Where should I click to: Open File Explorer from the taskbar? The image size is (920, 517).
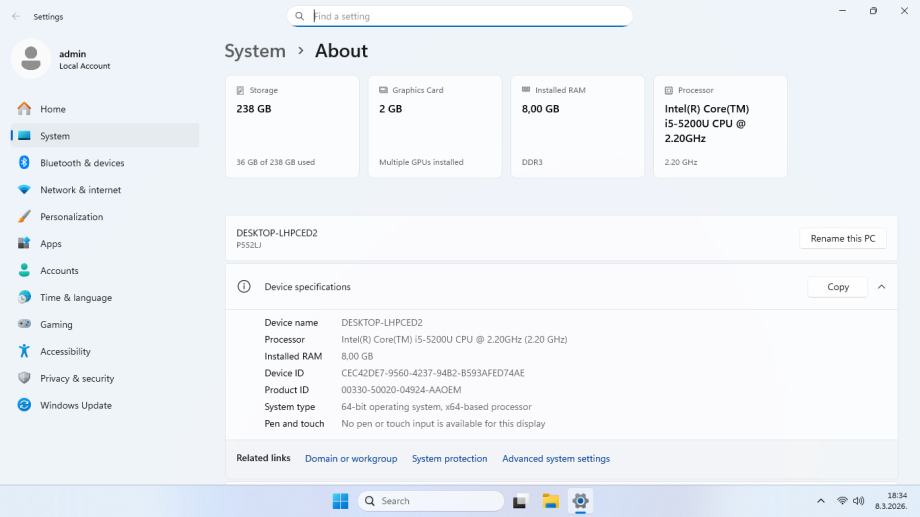coord(550,501)
